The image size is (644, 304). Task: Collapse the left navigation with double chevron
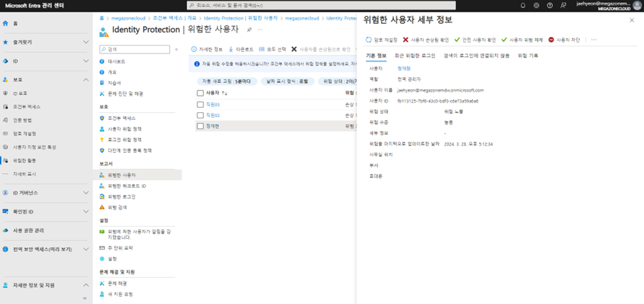click(85, 298)
